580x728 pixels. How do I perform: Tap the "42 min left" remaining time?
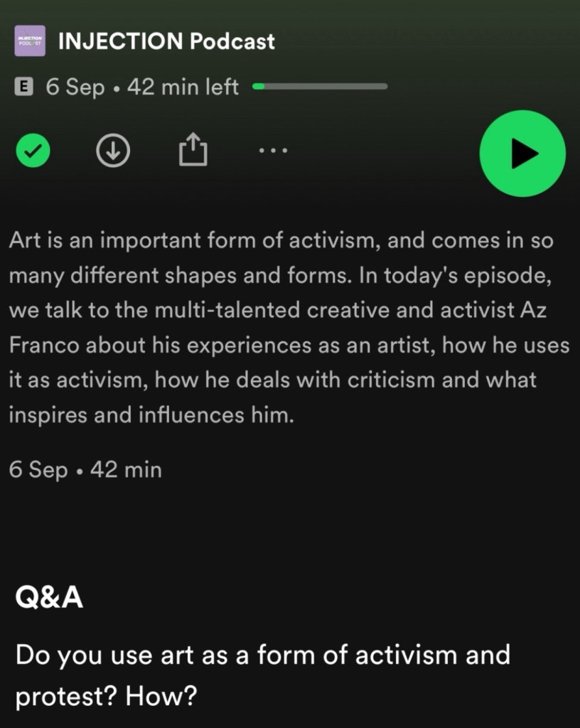coord(183,87)
